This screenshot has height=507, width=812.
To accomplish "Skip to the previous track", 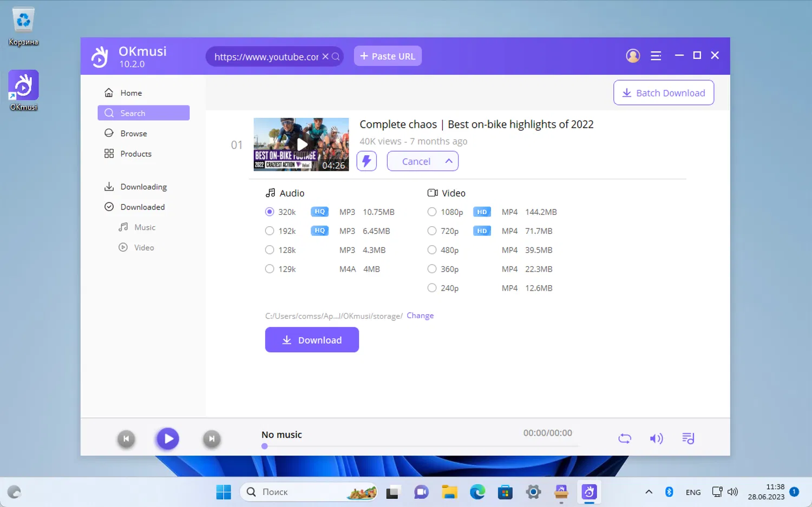I will click(126, 439).
